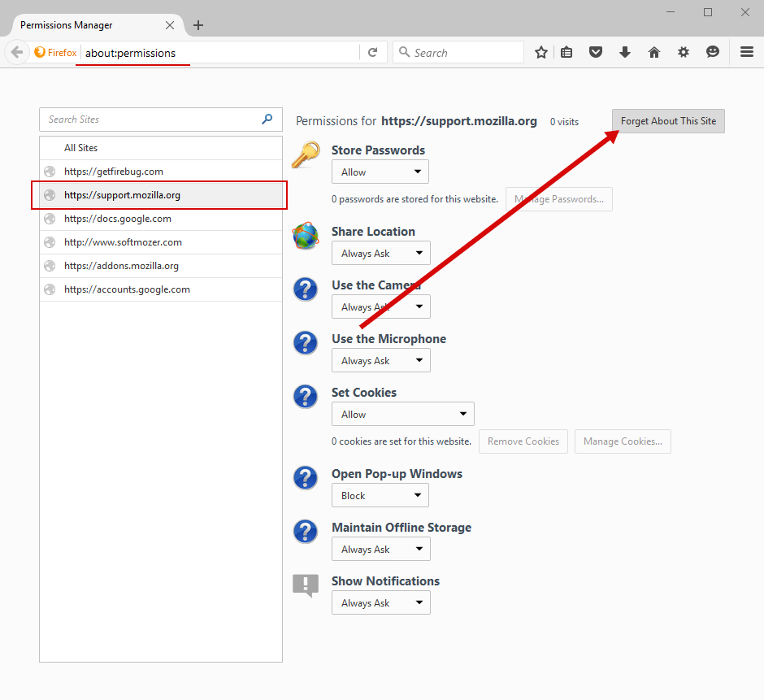This screenshot has width=764, height=700.
Task: Click '0 cookies are set for this website.'
Action: [x=402, y=441]
